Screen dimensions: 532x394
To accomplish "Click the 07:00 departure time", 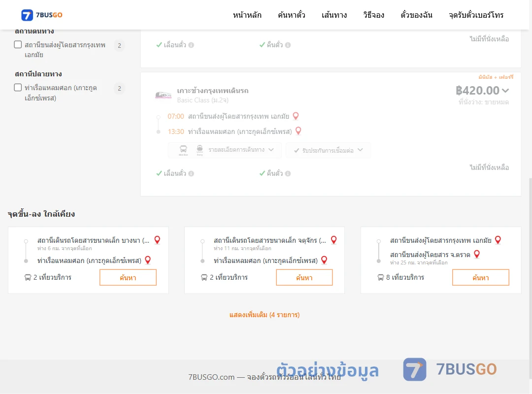I will 176,116.
